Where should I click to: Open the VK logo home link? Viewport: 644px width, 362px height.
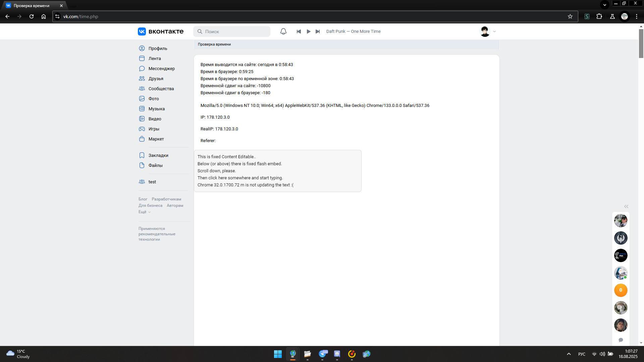(x=161, y=32)
